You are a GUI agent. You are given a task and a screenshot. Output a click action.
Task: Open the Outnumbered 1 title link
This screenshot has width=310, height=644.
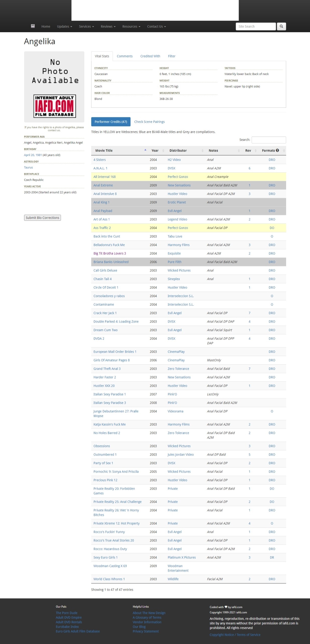click(105, 455)
